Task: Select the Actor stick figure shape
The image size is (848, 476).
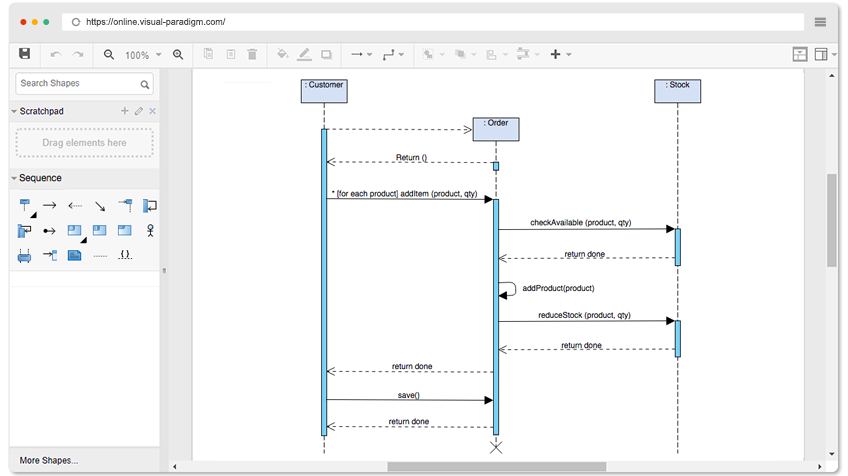Action: coord(150,231)
